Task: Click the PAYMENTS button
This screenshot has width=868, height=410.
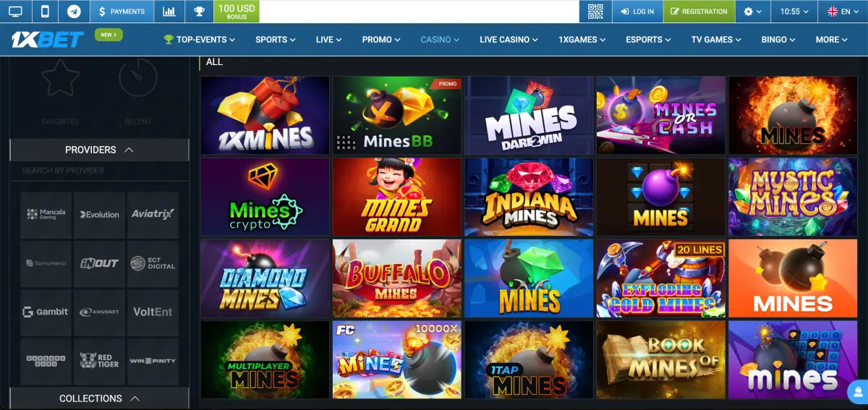Action: [122, 12]
